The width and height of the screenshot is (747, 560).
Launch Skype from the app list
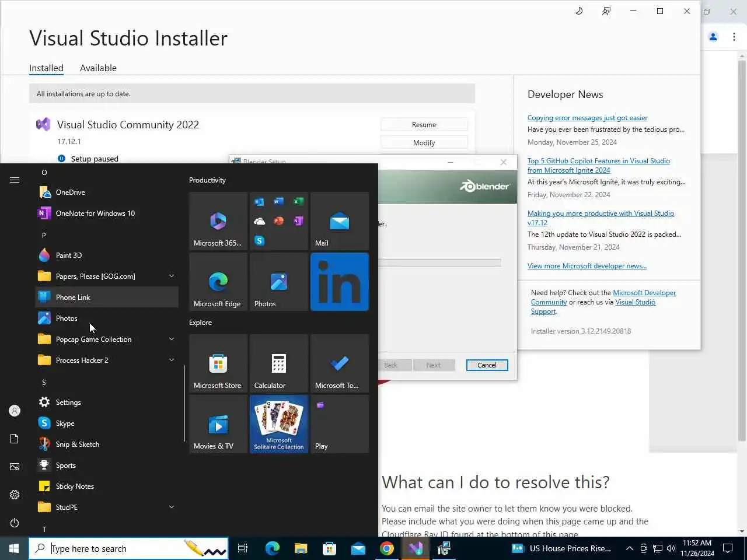pyautogui.click(x=107, y=423)
